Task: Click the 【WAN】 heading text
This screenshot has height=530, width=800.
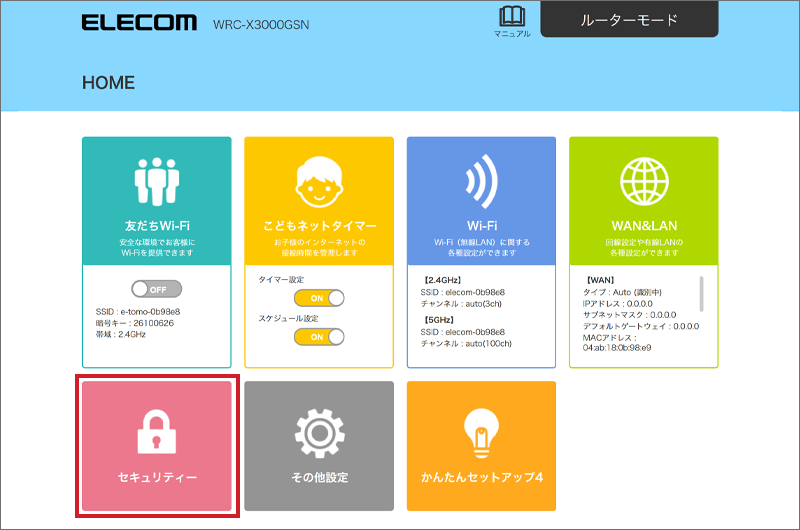Action: click(x=600, y=280)
